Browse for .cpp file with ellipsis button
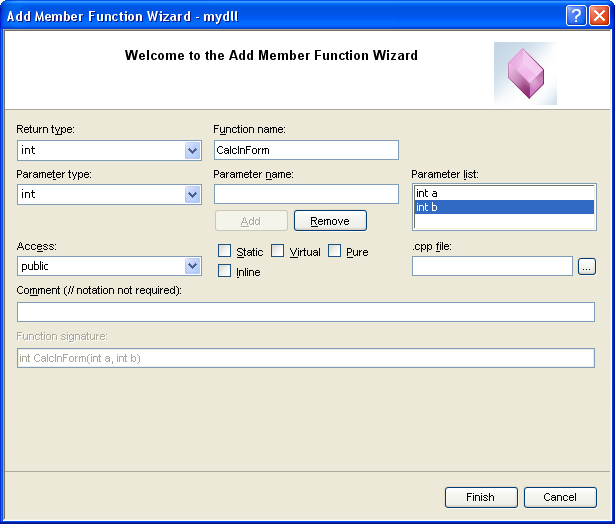Screen dimensions: 615x524 [x=587, y=267]
